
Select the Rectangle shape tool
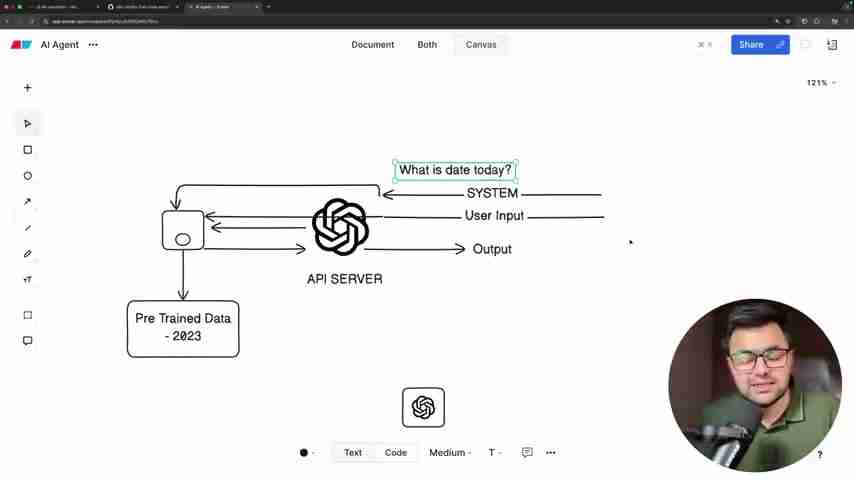(28, 150)
